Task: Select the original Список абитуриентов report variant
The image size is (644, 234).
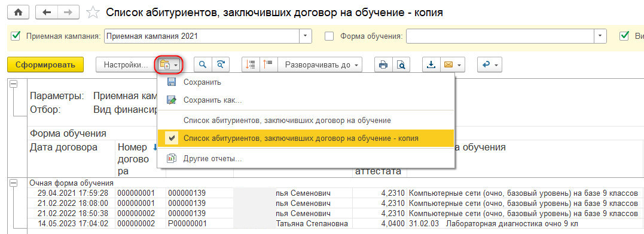Action: click(x=306, y=121)
